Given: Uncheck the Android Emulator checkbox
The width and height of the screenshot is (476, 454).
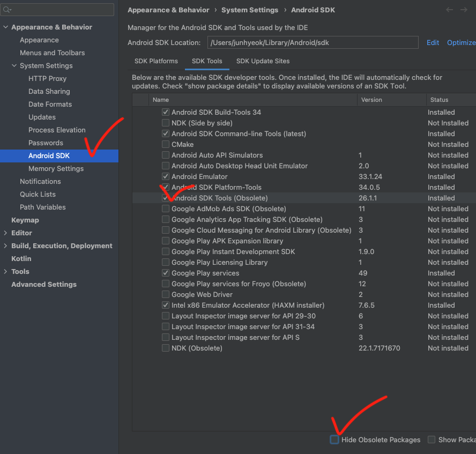Looking at the screenshot, I should (x=166, y=176).
